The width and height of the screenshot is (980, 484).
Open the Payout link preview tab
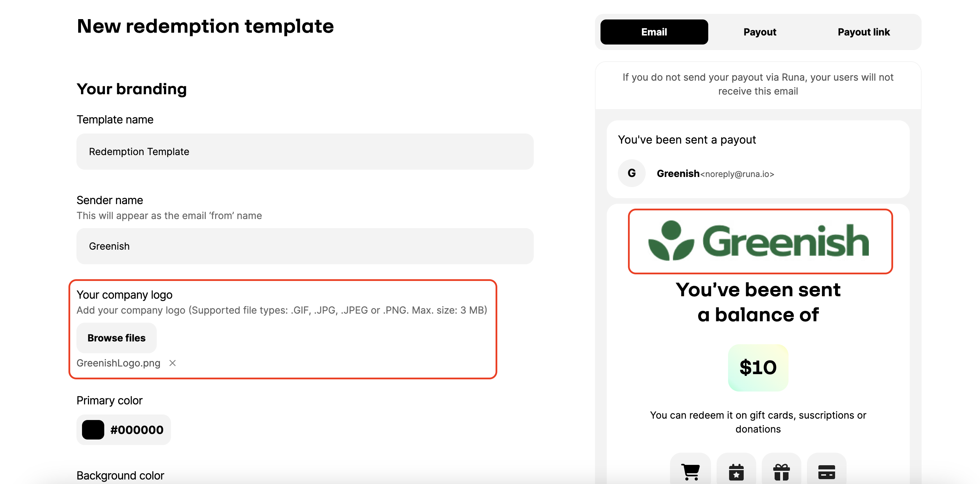[x=864, y=32]
